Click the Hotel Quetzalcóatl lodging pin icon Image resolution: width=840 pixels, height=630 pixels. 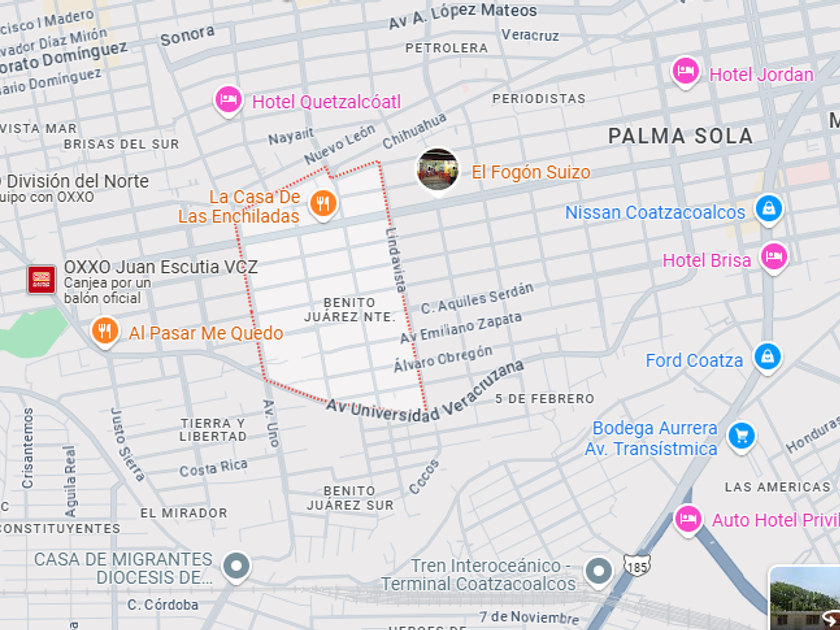[x=229, y=100]
